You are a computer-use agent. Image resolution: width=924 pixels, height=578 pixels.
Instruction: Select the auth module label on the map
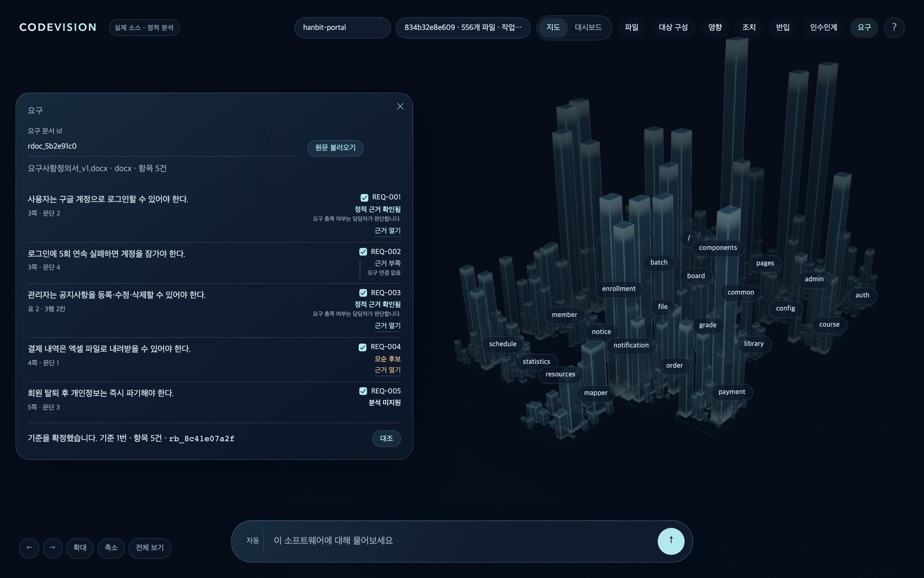point(862,295)
